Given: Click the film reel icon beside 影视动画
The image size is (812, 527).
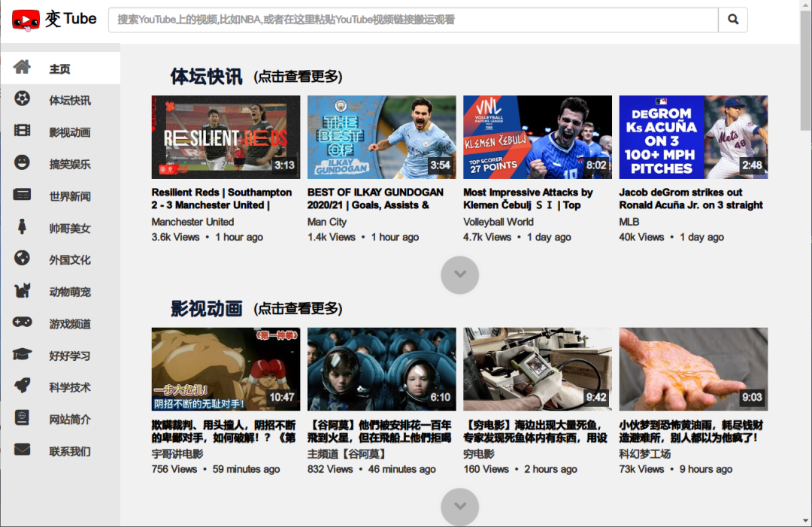Looking at the screenshot, I should coord(23,131).
